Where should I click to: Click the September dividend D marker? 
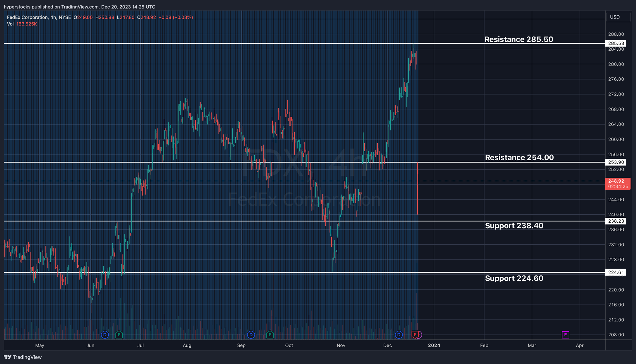pyautogui.click(x=251, y=335)
